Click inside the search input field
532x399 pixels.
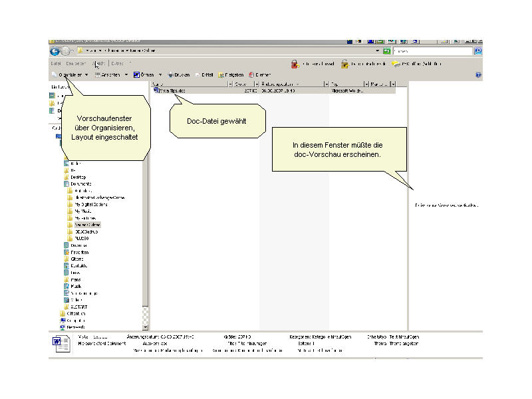(x=433, y=51)
